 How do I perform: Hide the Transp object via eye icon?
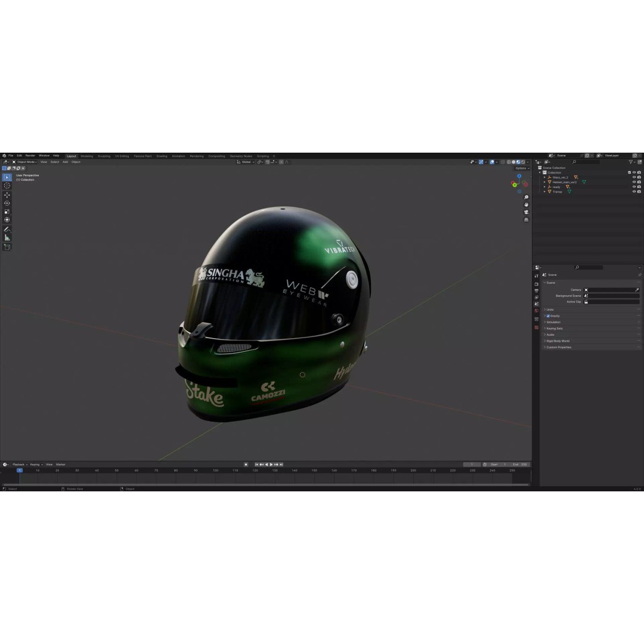coord(634,192)
